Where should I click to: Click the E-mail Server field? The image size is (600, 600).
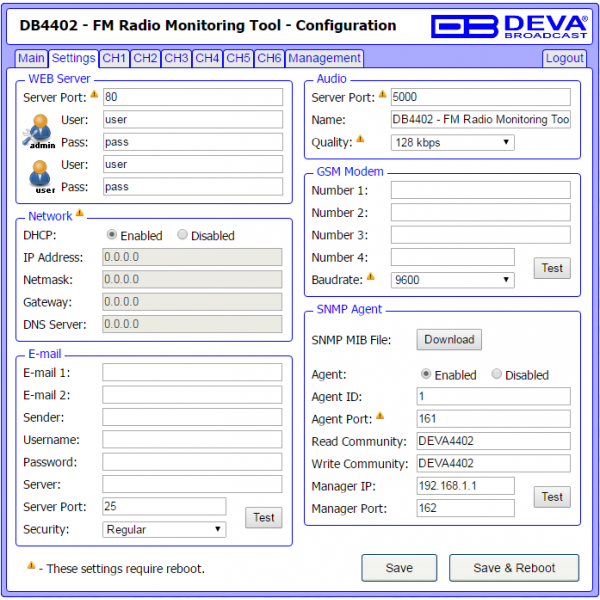pyautogui.click(x=192, y=484)
